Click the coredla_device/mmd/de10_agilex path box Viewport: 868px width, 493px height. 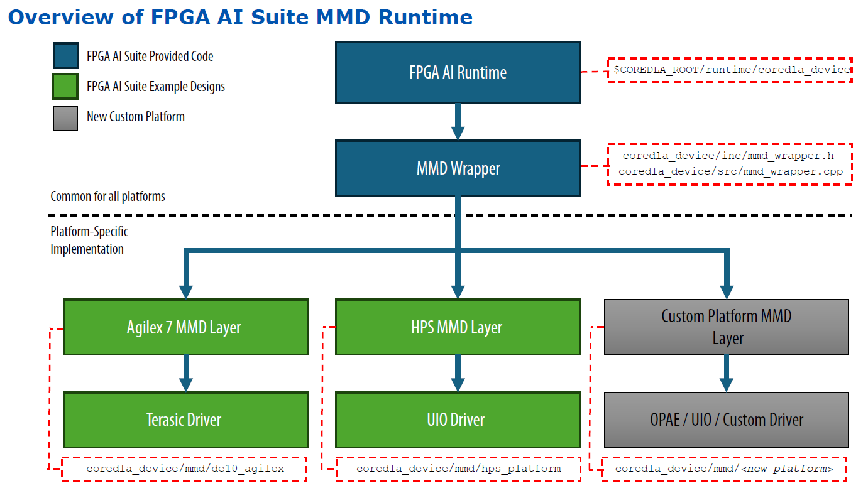[x=185, y=469]
